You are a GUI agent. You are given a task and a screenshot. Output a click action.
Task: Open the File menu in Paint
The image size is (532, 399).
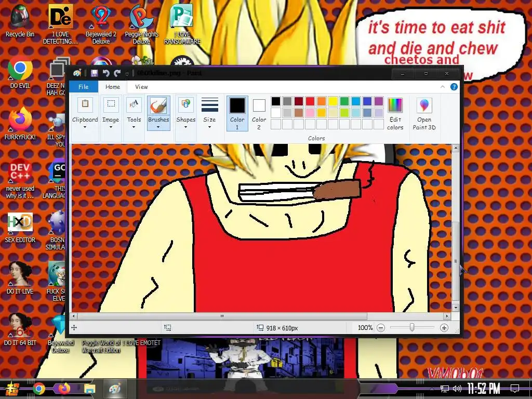[x=84, y=87]
